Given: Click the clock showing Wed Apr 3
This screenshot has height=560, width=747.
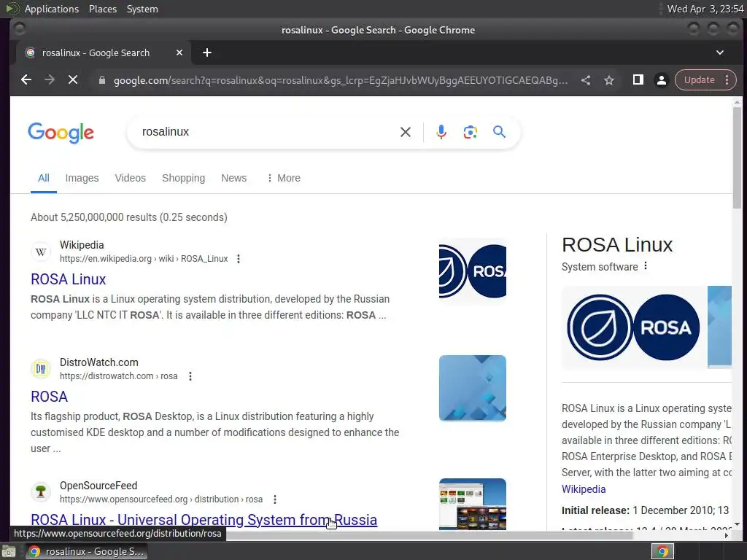Looking at the screenshot, I should (705, 9).
